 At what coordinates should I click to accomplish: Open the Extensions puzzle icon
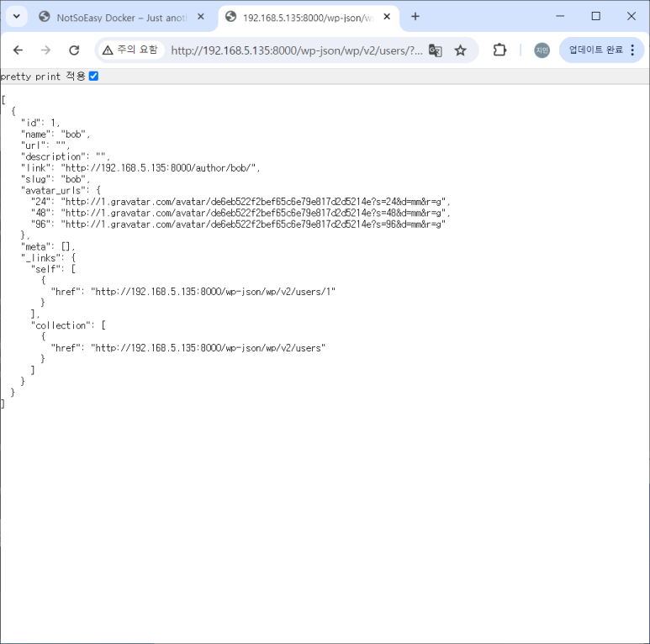tap(499, 50)
